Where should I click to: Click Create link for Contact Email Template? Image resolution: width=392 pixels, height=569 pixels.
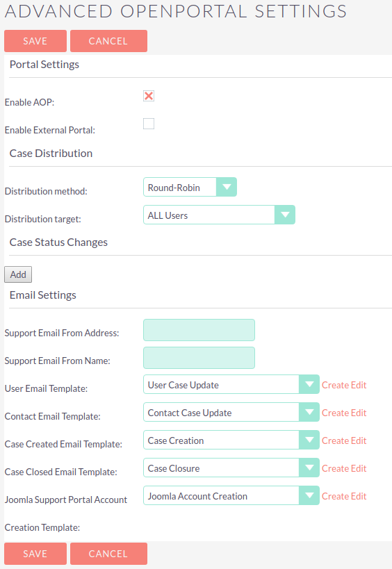pos(335,413)
